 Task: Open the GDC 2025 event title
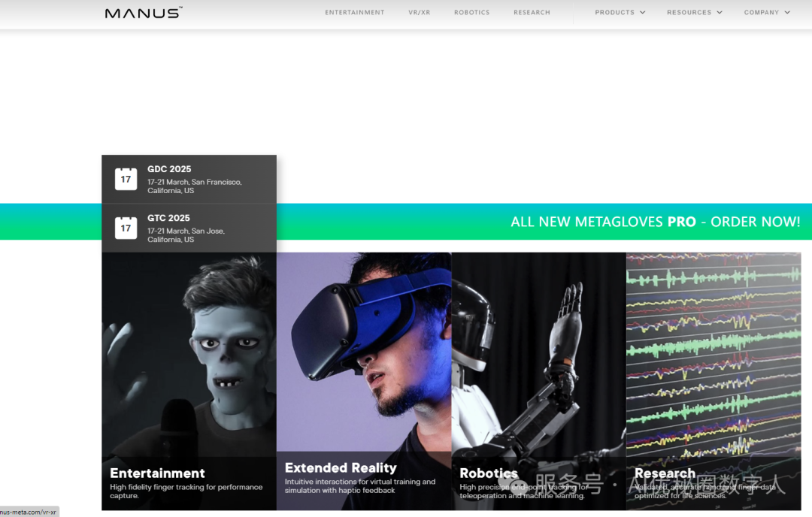169,169
